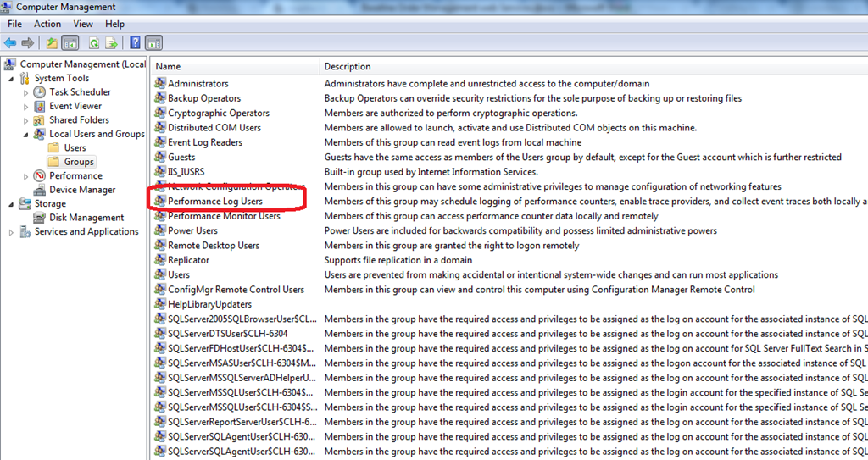Collapse the Storage tree node
This screenshot has height=460, width=868.
[x=11, y=205]
